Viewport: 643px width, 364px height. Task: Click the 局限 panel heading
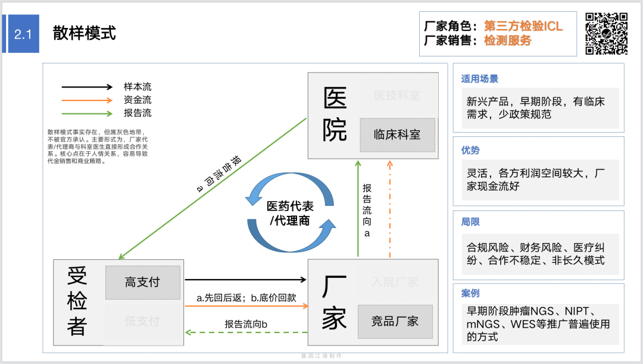point(470,222)
